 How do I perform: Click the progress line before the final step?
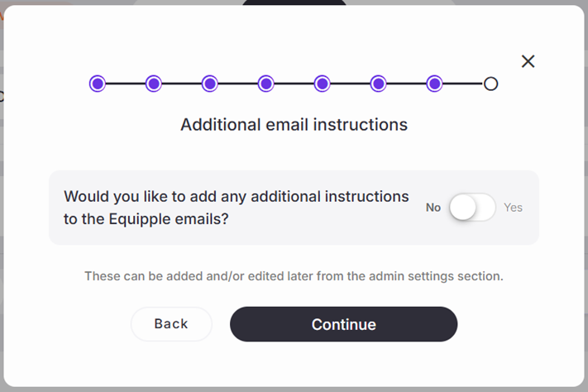coord(462,84)
